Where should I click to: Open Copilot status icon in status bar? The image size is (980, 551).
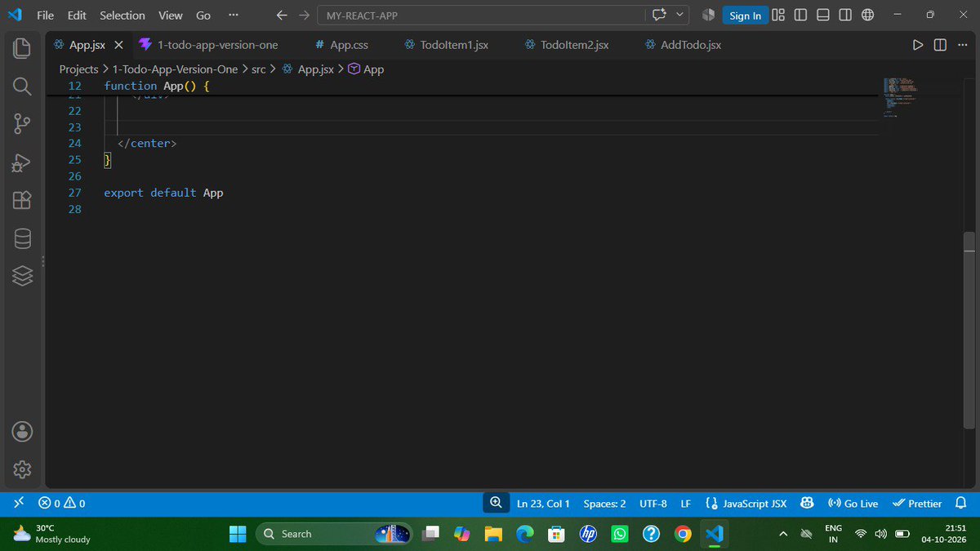coord(807,504)
